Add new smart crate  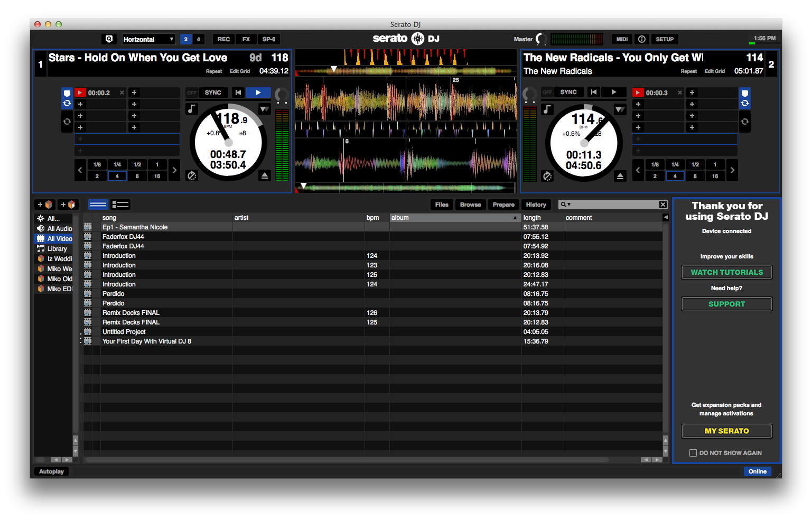pyautogui.click(x=68, y=205)
